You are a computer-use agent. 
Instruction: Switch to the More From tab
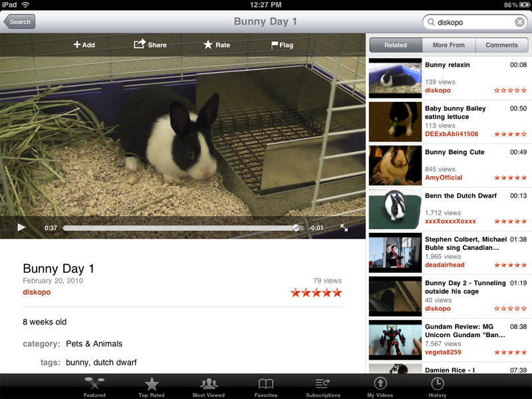pyautogui.click(x=448, y=45)
